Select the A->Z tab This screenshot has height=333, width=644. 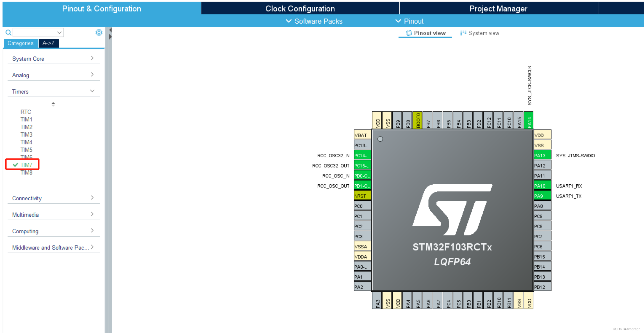tap(49, 43)
